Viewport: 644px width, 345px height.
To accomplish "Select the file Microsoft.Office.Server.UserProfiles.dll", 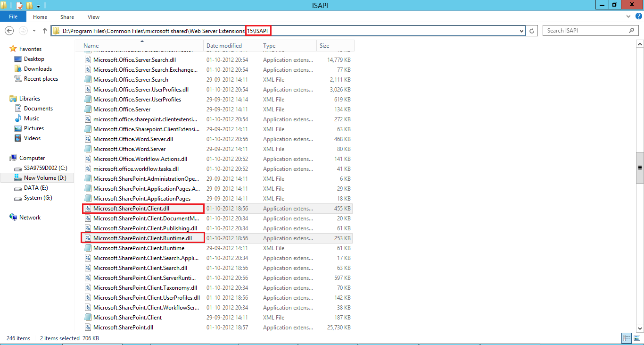I will coord(141,90).
